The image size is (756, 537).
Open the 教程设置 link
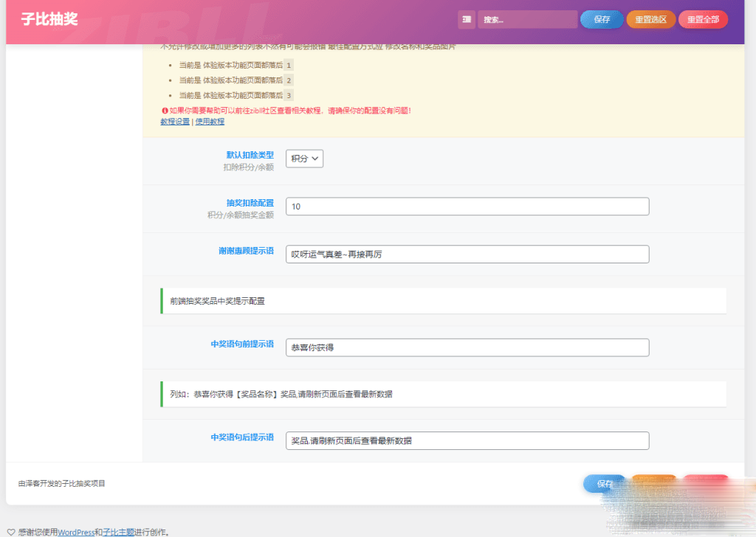tap(175, 122)
